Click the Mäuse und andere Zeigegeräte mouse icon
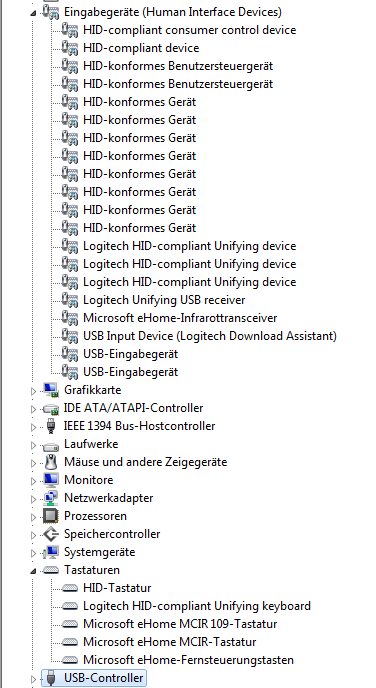 tap(51, 462)
